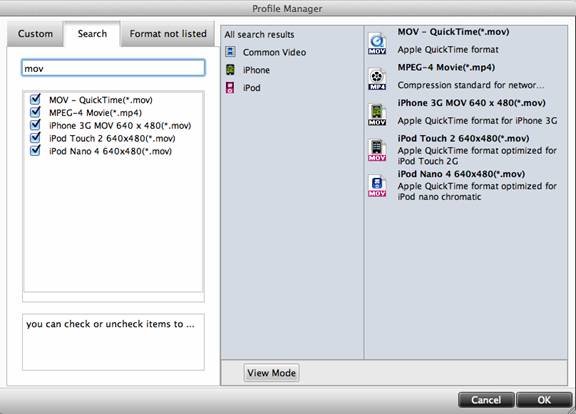
Task: Focus the search field containing mov
Action: click(x=113, y=68)
